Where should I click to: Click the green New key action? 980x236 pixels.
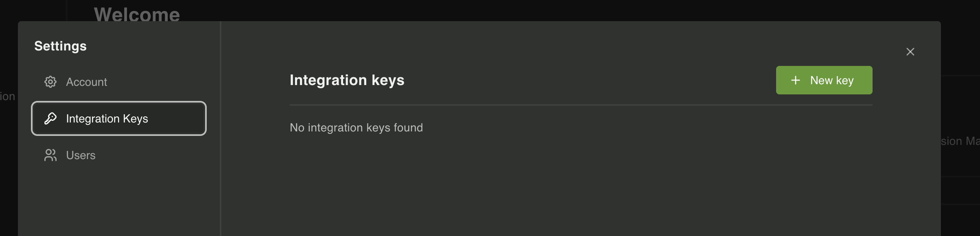[824, 80]
